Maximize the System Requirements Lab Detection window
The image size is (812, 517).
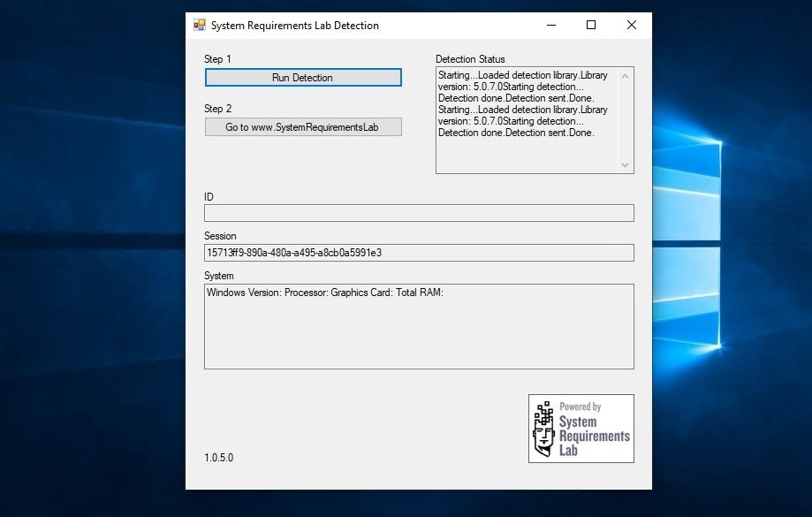[591, 25]
